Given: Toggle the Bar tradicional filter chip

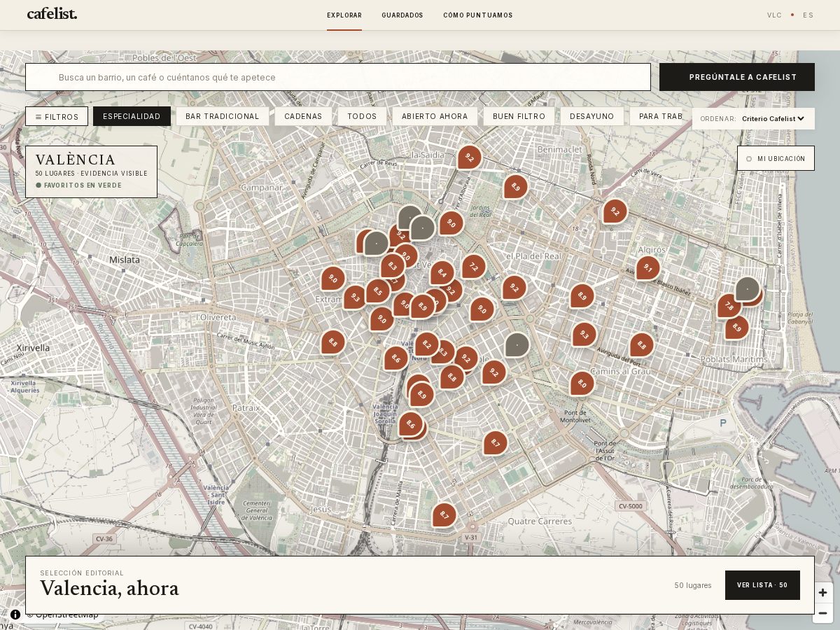Looking at the screenshot, I should [x=223, y=116].
